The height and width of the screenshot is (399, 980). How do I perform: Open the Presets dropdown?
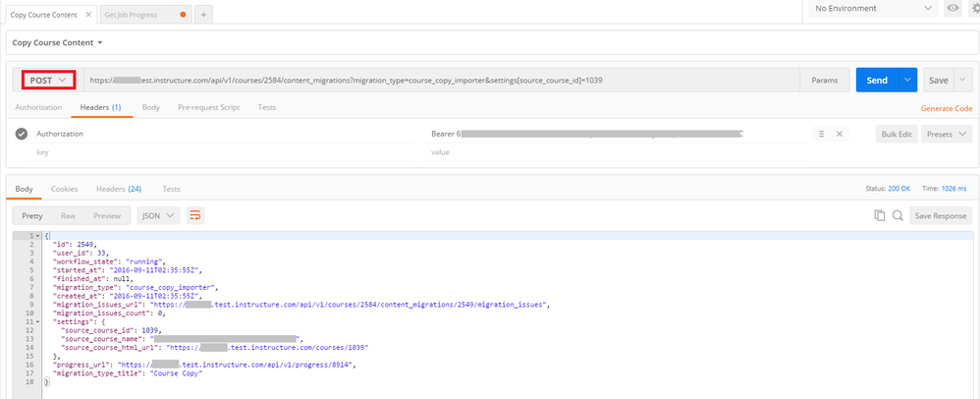(x=947, y=134)
